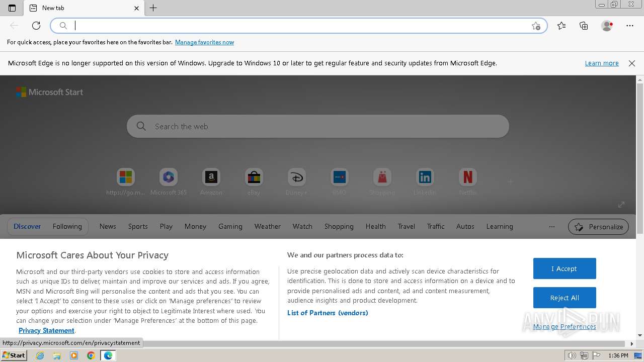
Task: Open List of Partners (vendors) link
Action: 328,313
